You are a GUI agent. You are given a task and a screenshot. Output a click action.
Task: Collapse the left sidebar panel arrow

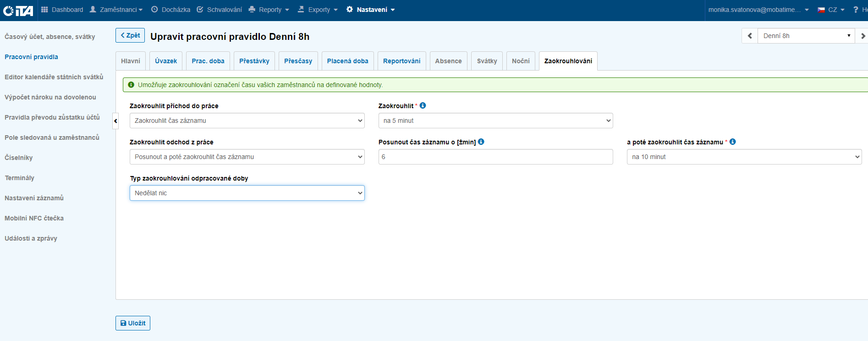pyautogui.click(x=115, y=121)
